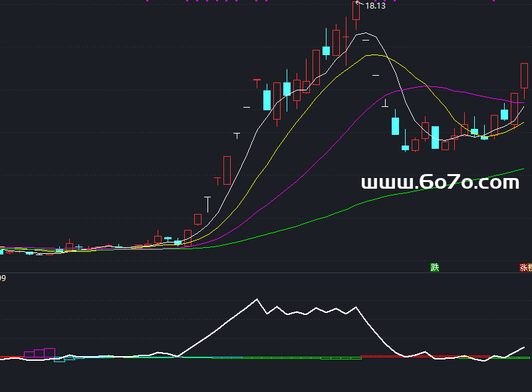Click the red 涨停 marker icon
The height and width of the screenshot is (392, 532).
coord(525,268)
